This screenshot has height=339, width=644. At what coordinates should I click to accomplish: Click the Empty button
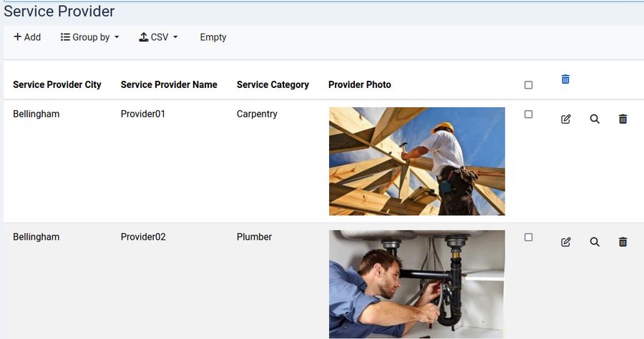213,37
